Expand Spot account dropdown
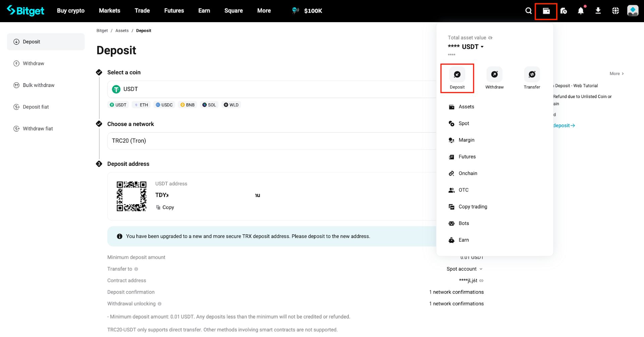 [x=465, y=269]
